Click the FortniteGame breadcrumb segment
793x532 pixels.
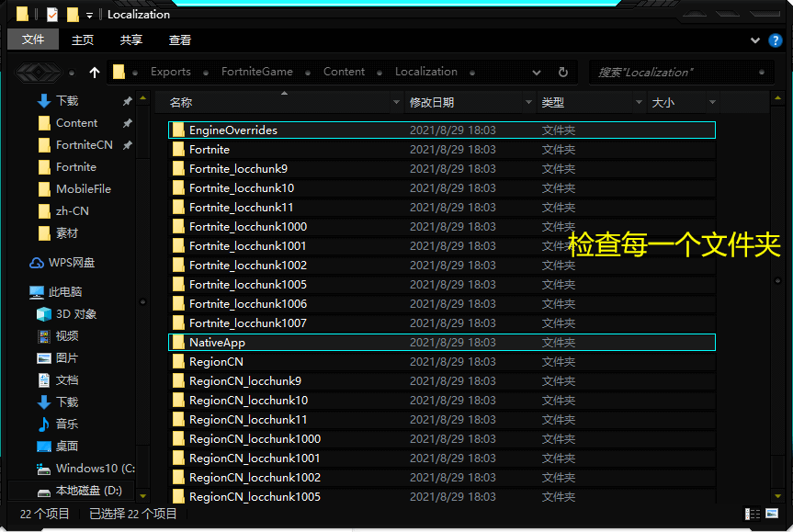click(x=257, y=72)
